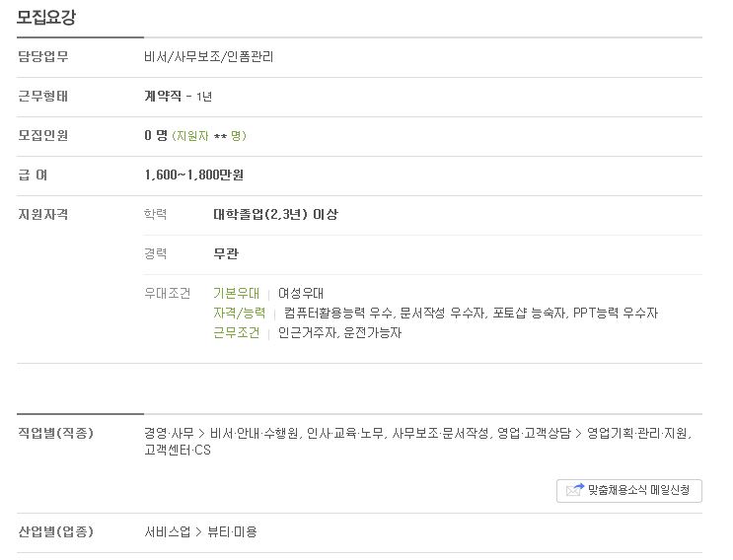This screenshot has width=733, height=560.
Task: Click the 대학졸업(2,3년) 이상 education text
Action: click(275, 214)
